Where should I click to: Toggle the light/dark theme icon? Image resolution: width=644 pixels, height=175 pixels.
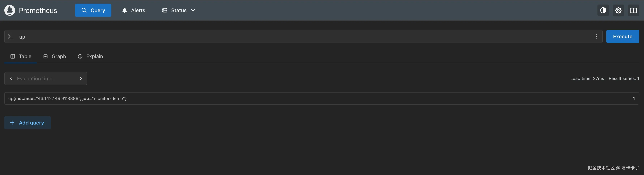pyautogui.click(x=603, y=10)
